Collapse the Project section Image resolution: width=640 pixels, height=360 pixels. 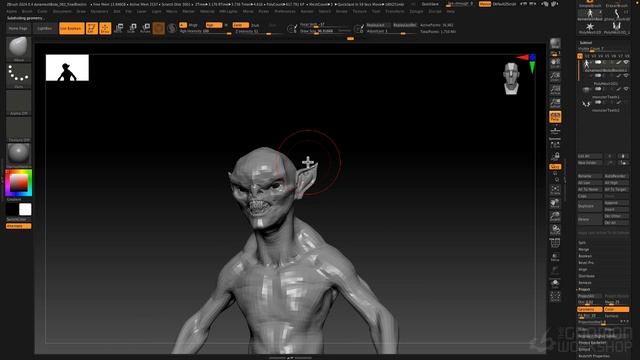tap(584, 289)
